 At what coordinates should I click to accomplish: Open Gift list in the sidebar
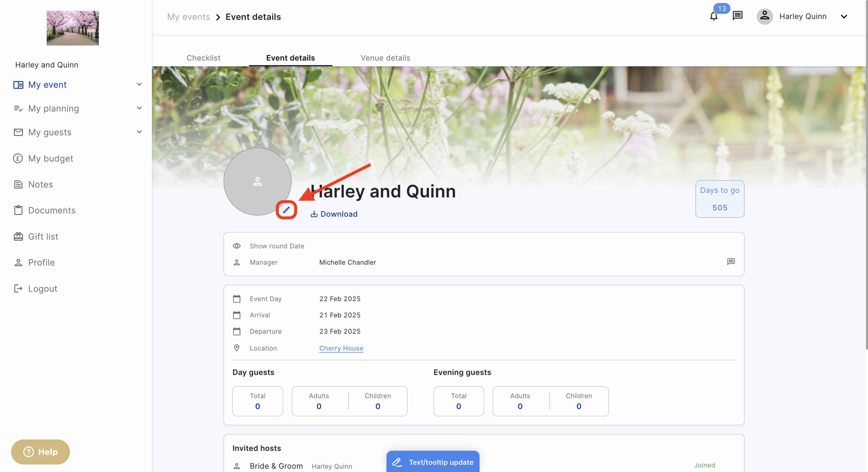pyautogui.click(x=43, y=237)
